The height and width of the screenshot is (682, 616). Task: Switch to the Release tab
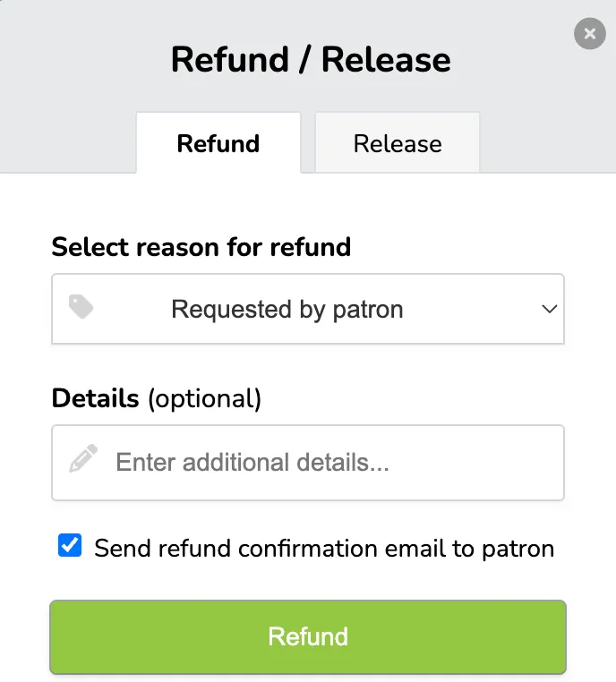398,142
